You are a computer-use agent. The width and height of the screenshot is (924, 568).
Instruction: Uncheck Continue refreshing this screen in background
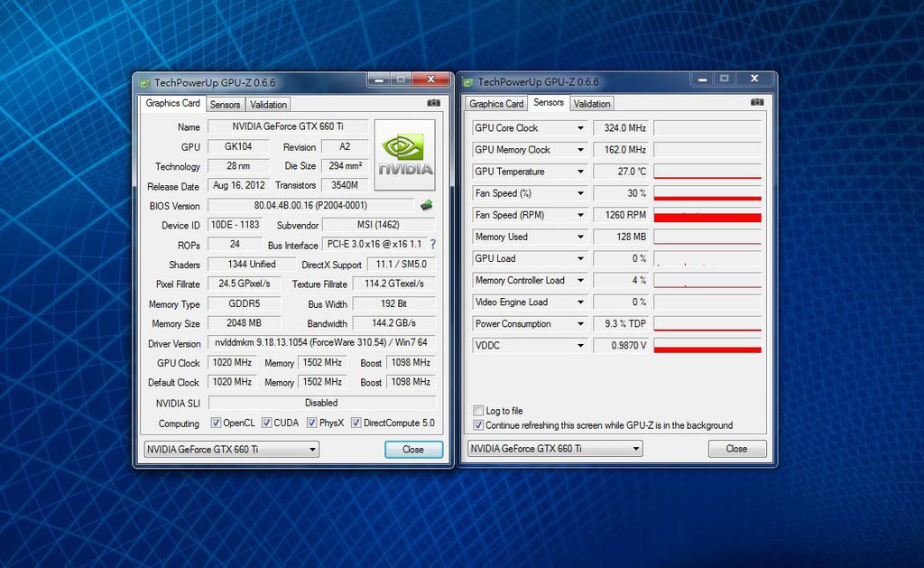tap(478, 425)
